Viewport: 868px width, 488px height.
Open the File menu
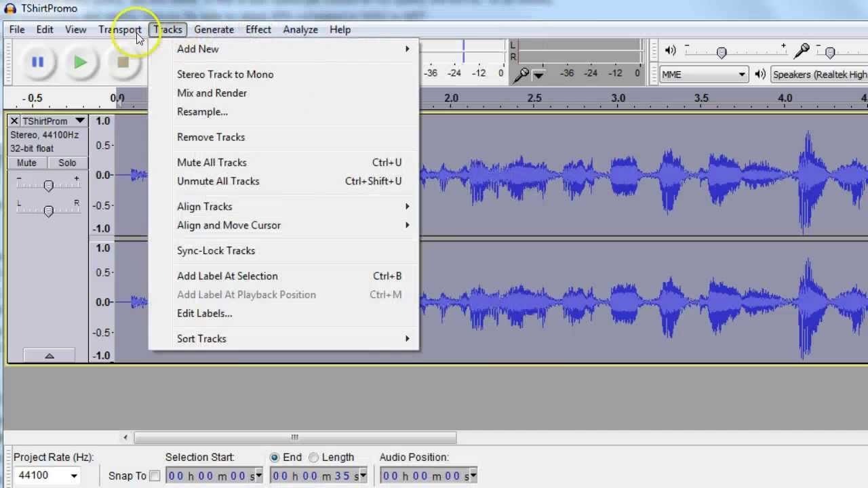17,30
